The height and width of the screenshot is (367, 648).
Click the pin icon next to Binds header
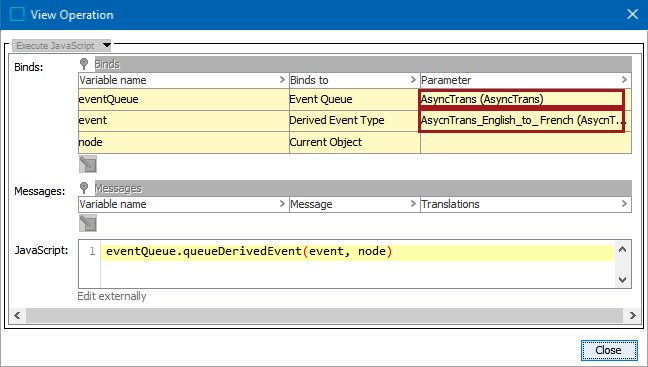click(x=84, y=64)
